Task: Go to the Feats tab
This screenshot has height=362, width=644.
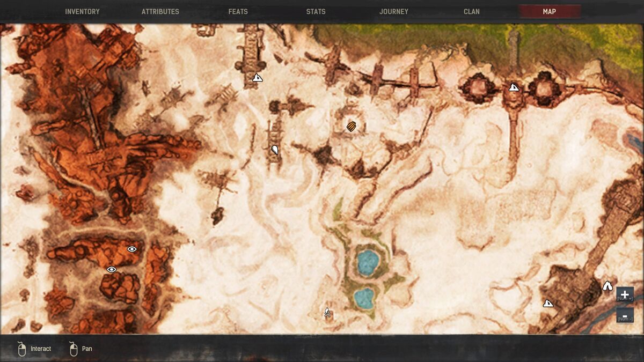Action: (238, 11)
